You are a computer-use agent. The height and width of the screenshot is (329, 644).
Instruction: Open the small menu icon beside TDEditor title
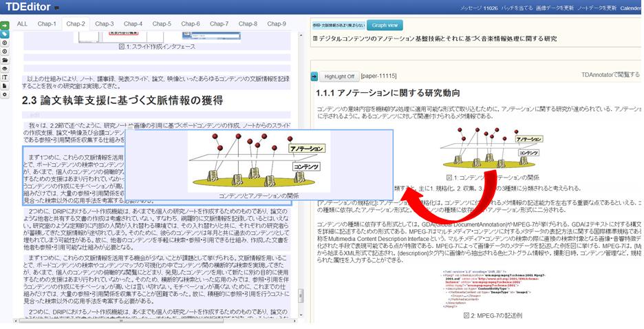[x=56, y=8]
